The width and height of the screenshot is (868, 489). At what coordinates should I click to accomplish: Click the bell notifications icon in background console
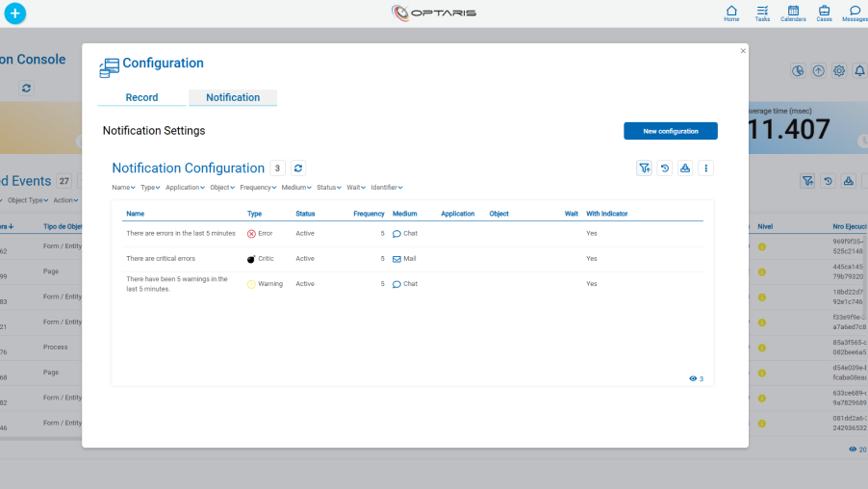859,71
